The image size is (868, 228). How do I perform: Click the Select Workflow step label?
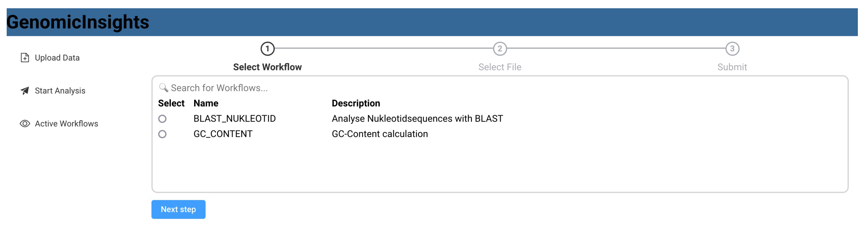[x=267, y=67]
